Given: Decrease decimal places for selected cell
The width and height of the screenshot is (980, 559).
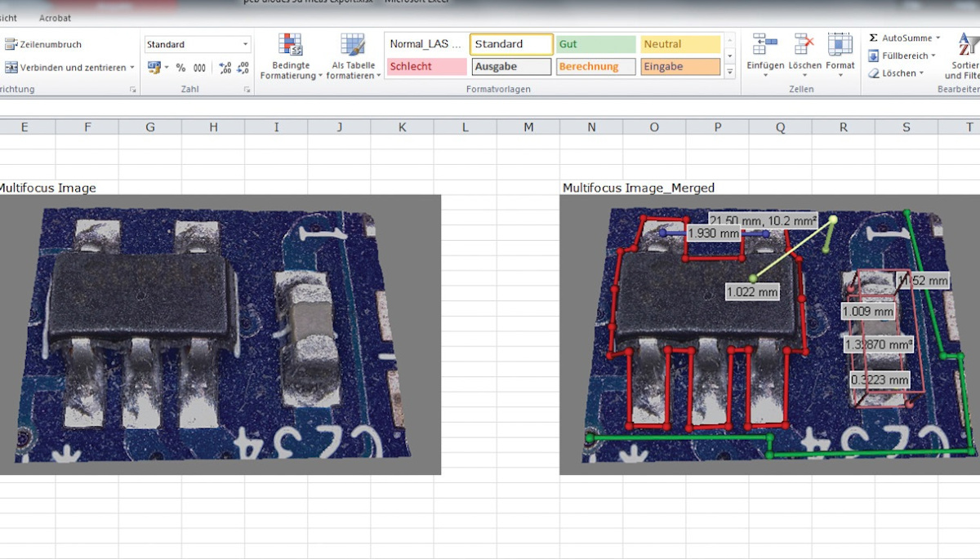Looking at the screenshot, I should [243, 69].
